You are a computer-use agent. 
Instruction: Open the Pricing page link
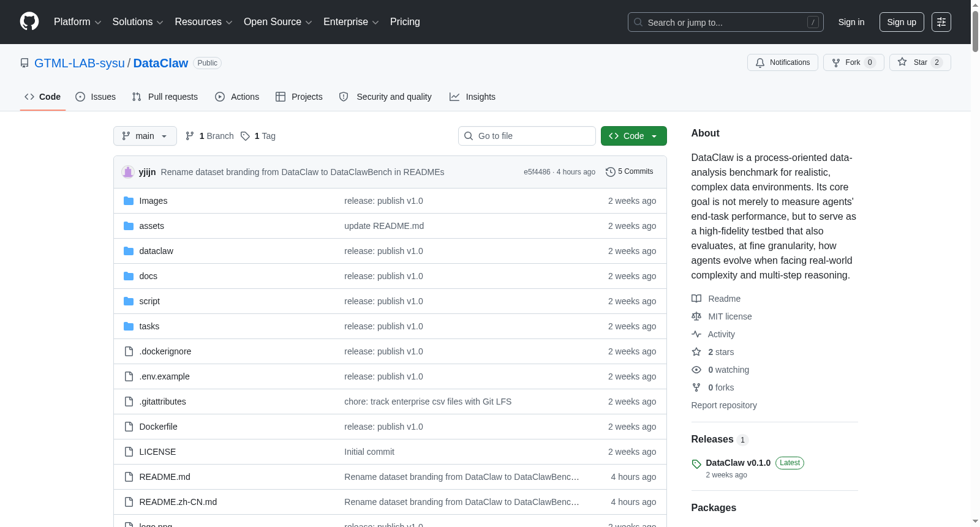coord(405,22)
